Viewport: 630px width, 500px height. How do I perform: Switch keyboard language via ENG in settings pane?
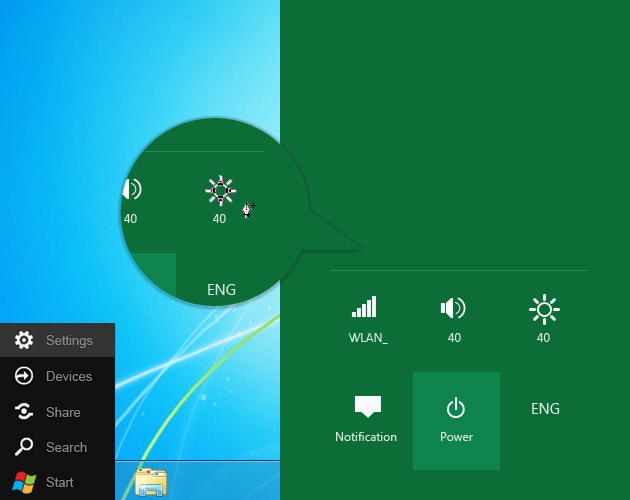[x=545, y=409]
